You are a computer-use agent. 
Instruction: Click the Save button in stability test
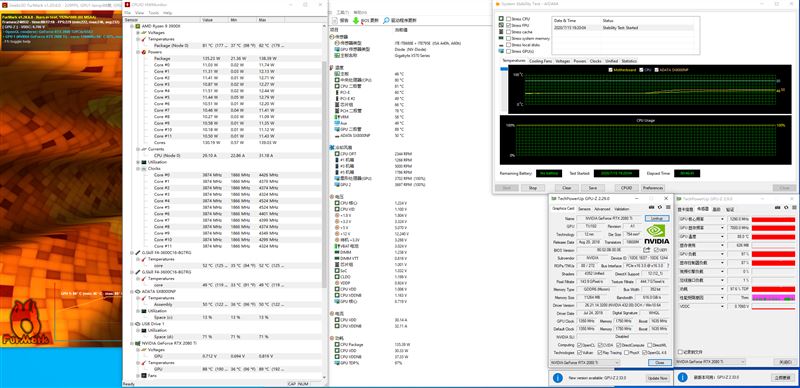tap(593, 188)
